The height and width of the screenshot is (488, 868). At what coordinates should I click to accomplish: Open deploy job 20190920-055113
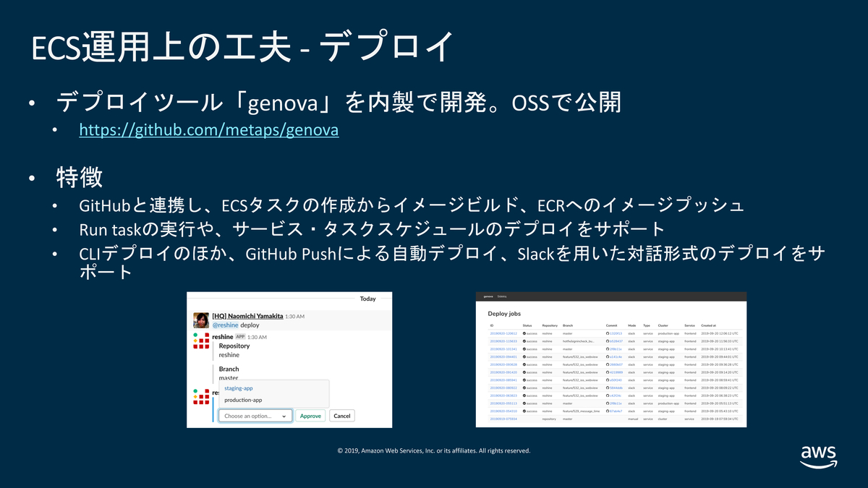tap(503, 403)
